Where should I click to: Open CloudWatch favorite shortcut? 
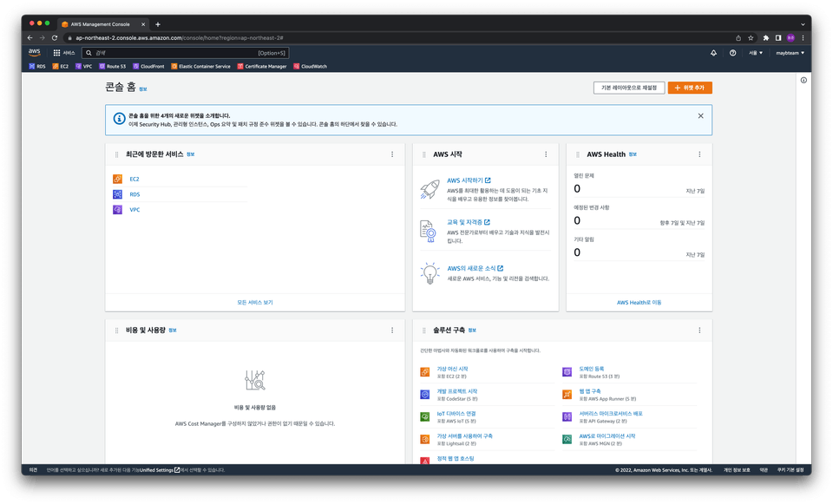coord(311,67)
